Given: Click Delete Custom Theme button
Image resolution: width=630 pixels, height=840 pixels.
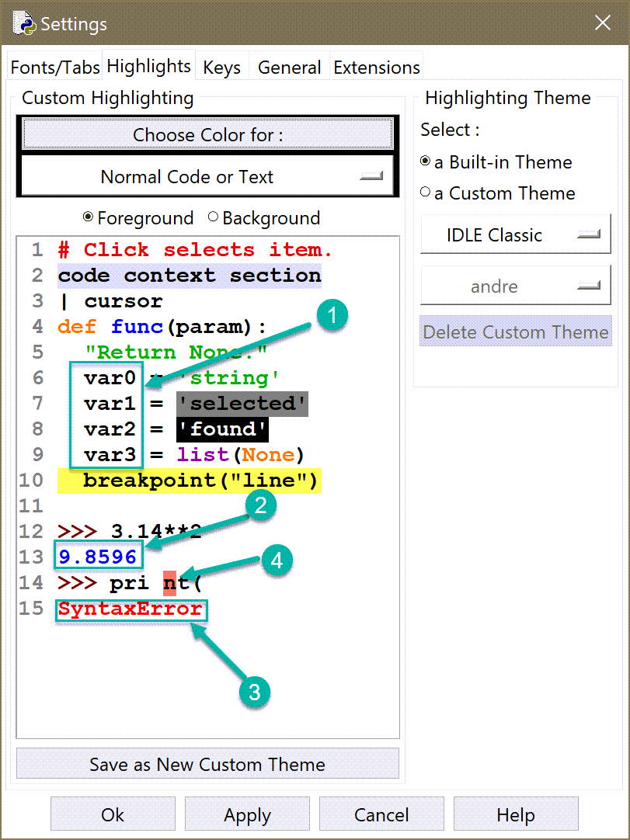Looking at the screenshot, I should [x=515, y=331].
